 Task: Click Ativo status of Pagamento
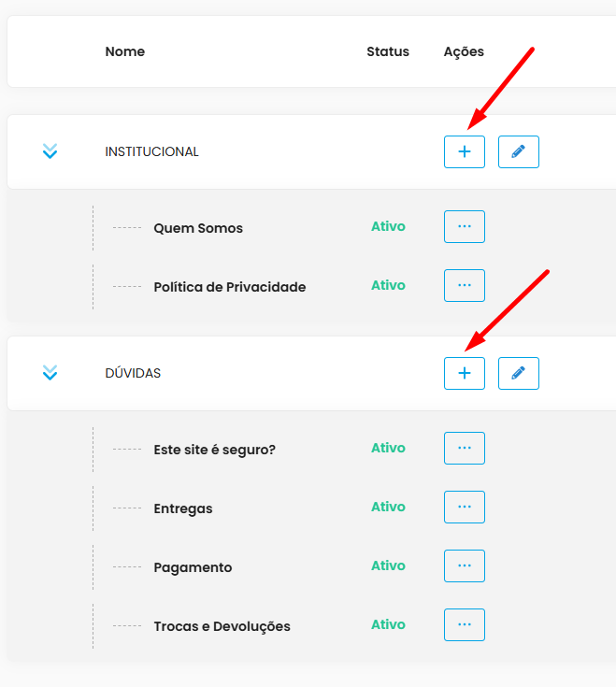388,565
